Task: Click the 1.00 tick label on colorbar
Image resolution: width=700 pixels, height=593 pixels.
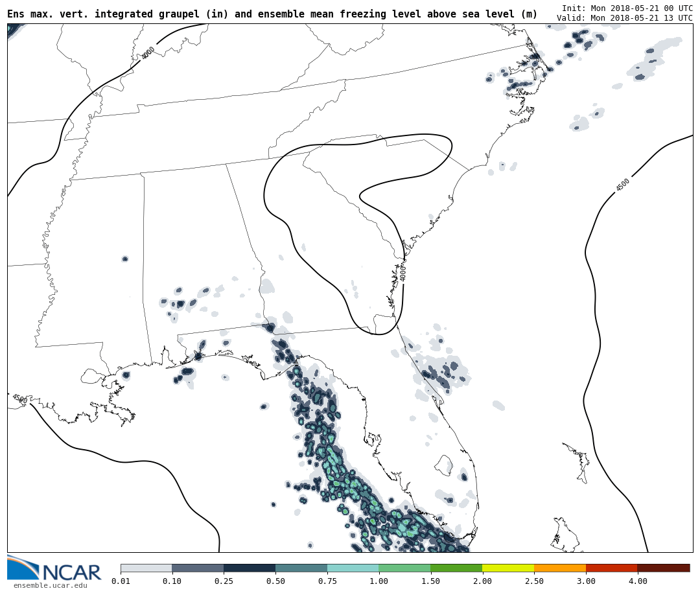Action: pos(379,581)
